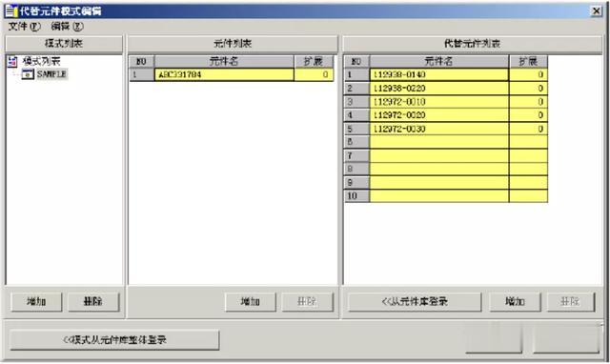The image size is (610, 364).
Task: Click empty 元件名 cell in substitute row 10
Action: click(438, 195)
